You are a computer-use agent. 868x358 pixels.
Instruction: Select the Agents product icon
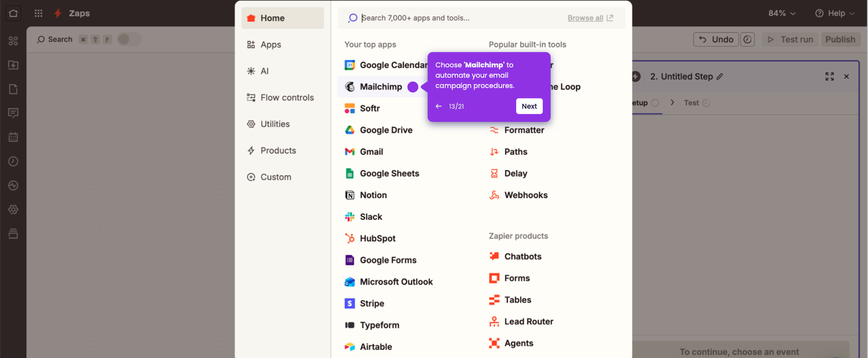[494, 343]
